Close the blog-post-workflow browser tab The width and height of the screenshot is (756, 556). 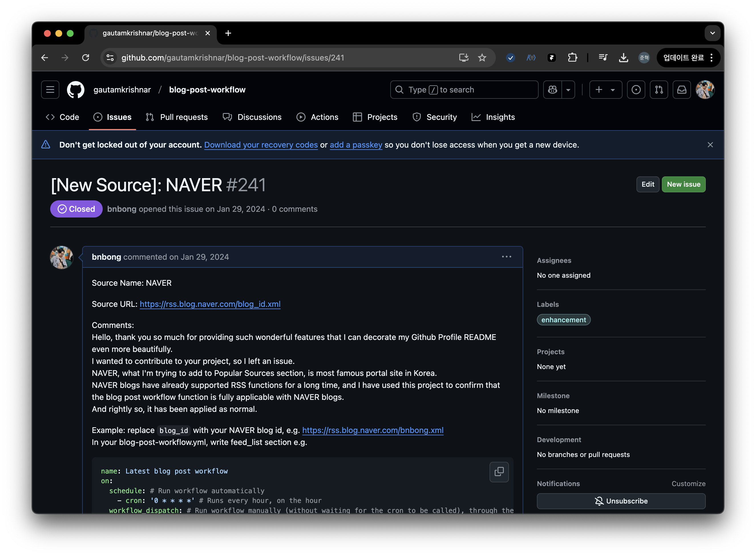coord(207,33)
